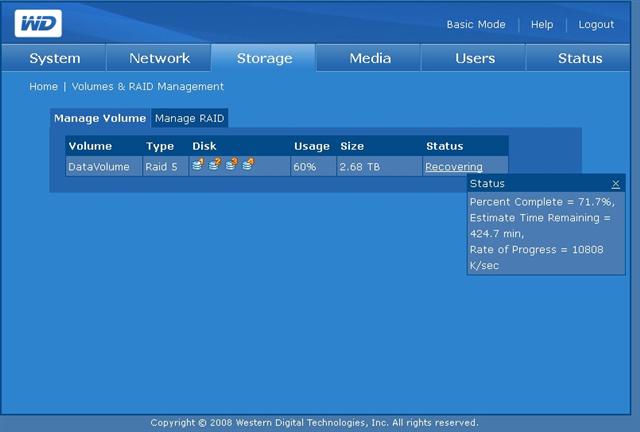Go to Home breadcrumb

[43, 87]
